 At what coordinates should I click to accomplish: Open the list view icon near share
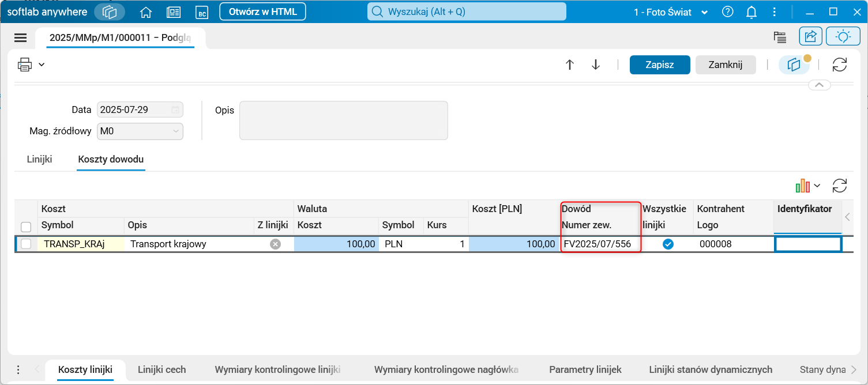(x=780, y=37)
